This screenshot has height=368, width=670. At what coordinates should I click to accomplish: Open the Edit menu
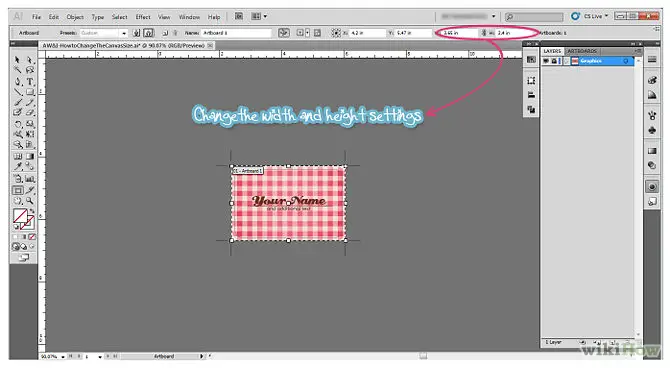tap(54, 17)
